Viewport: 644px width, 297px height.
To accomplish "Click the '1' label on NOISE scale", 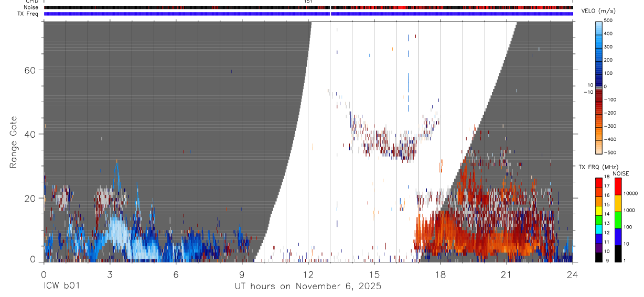I will (625, 261).
